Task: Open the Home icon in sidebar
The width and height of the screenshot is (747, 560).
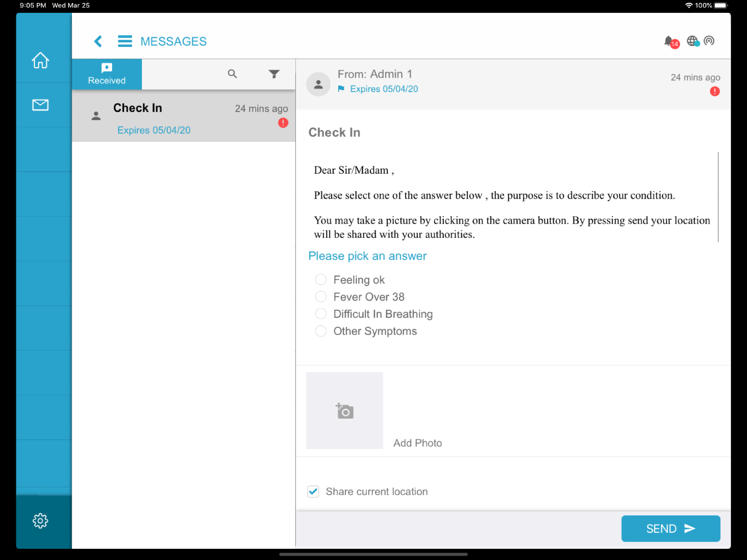Action: point(40,60)
